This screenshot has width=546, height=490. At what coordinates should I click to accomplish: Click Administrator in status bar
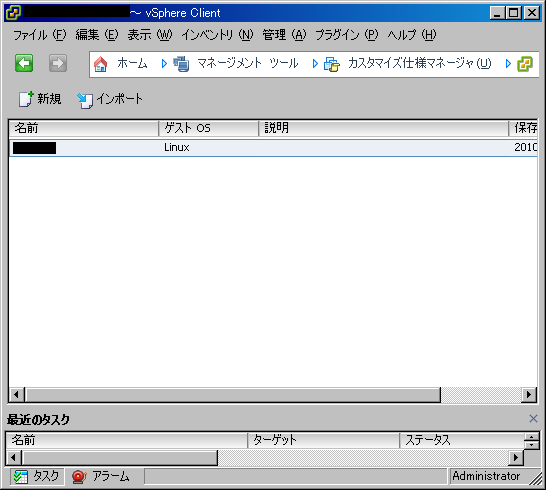(x=486, y=476)
